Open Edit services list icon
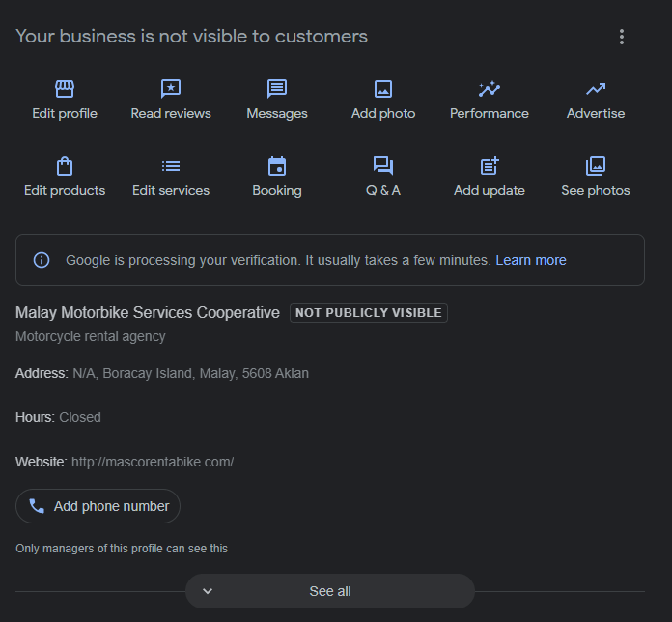 171,166
